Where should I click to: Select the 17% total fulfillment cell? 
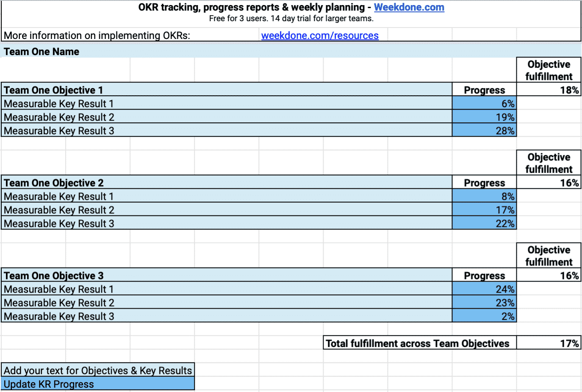549,343
